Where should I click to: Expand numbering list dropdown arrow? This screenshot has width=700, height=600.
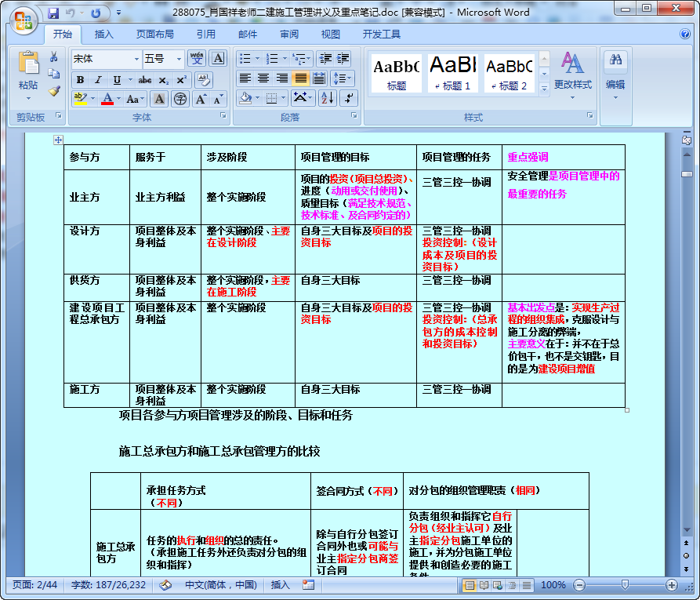[285, 59]
